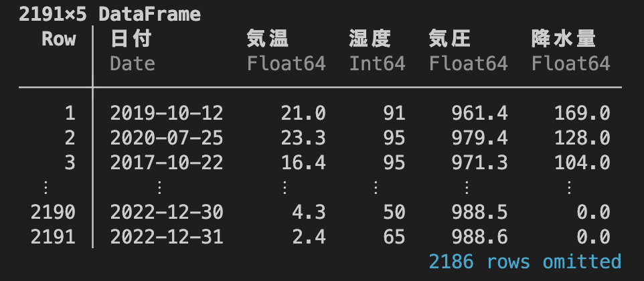Click the 961.4 pressure value
The height and width of the screenshot is (281, 644).
click(480, 113)
